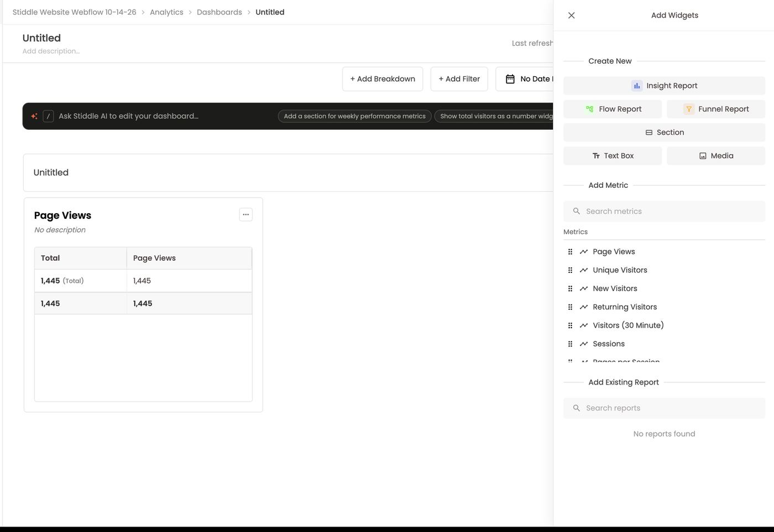Click the bar chart icon on Insight Report

pos(637,86)
